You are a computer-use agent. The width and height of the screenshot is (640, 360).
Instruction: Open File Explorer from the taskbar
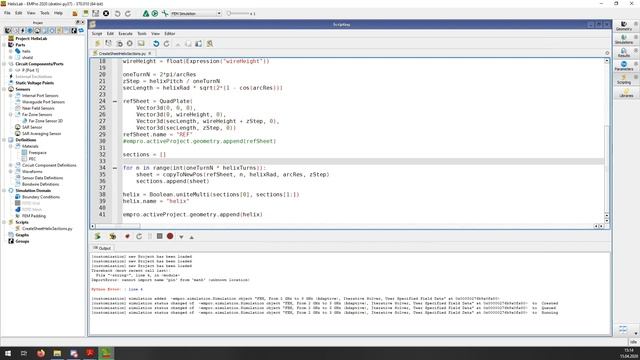pos(57,353)
